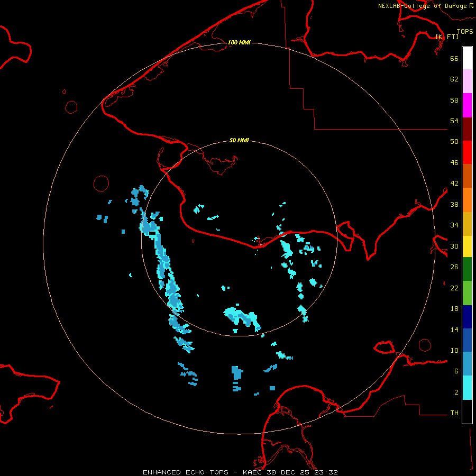Select the dark red legend swatch
The height and width of the screenshot is (476, 476).
coord(467,129)
